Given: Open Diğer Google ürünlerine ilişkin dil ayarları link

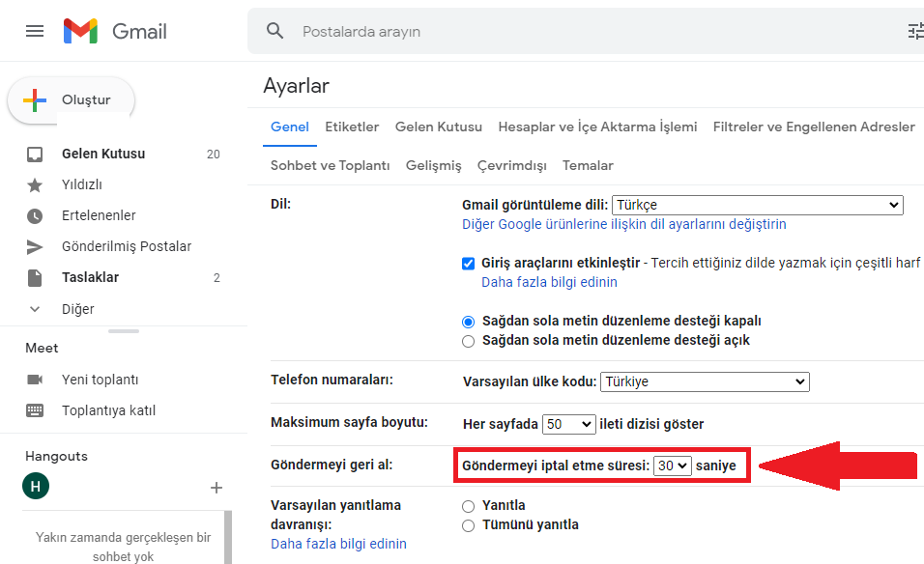Looking at the screenshot, I should [623, 224].
